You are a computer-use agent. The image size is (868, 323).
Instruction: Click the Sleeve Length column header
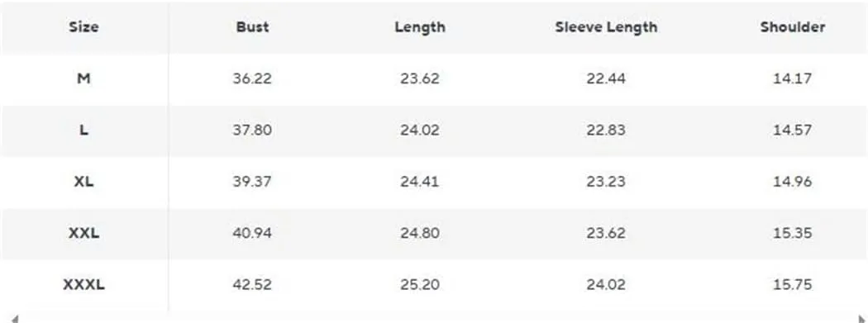[x=606, y=27]
